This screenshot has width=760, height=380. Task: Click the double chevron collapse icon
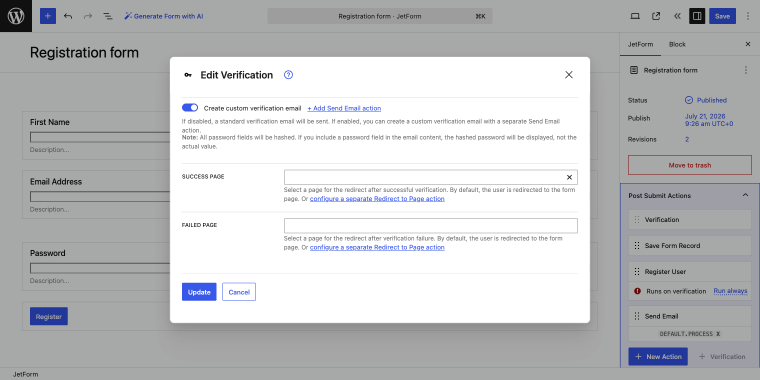coord(677,16)
